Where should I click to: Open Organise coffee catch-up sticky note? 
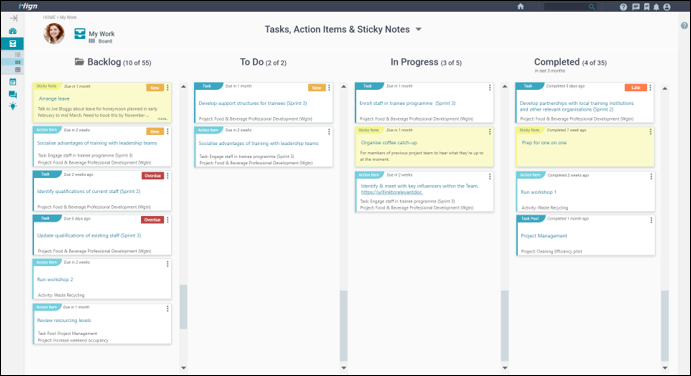(x=389, y=143)
